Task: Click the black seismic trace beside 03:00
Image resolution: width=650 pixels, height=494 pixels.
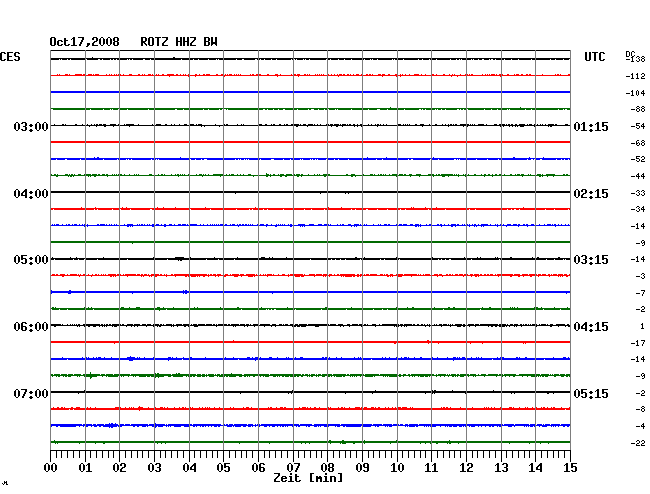Action: (310, 125)
